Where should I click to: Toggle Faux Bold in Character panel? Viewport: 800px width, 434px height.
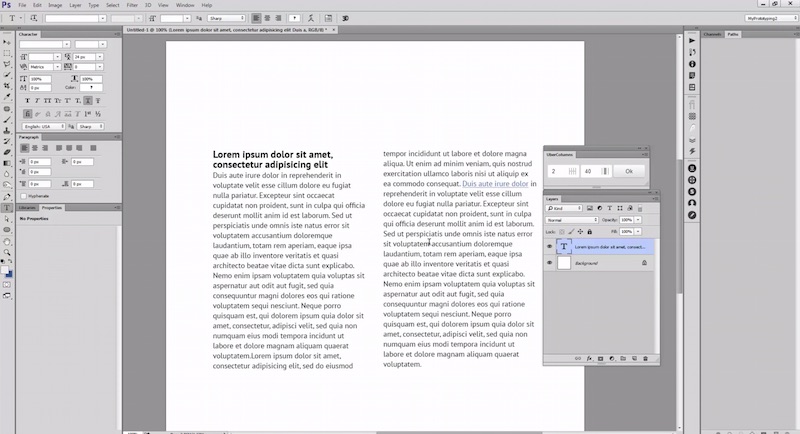pos(28,101)
